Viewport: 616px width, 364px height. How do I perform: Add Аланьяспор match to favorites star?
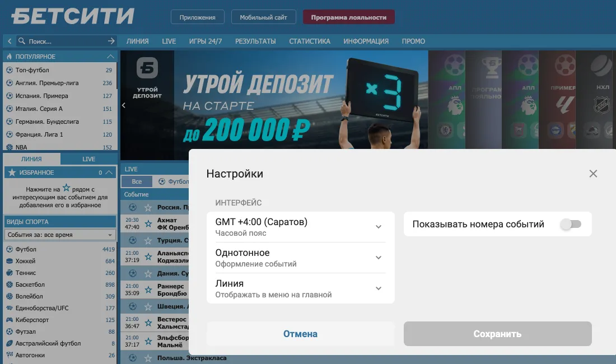148,256
